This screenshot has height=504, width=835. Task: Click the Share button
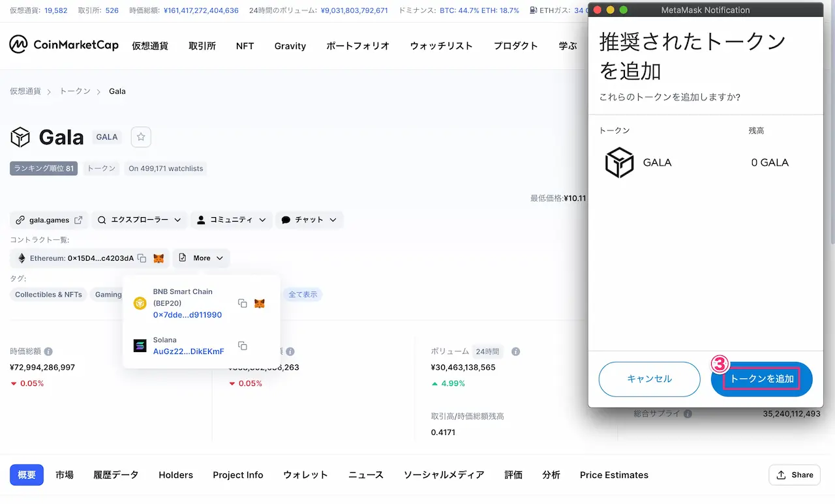tap(795, 475)
